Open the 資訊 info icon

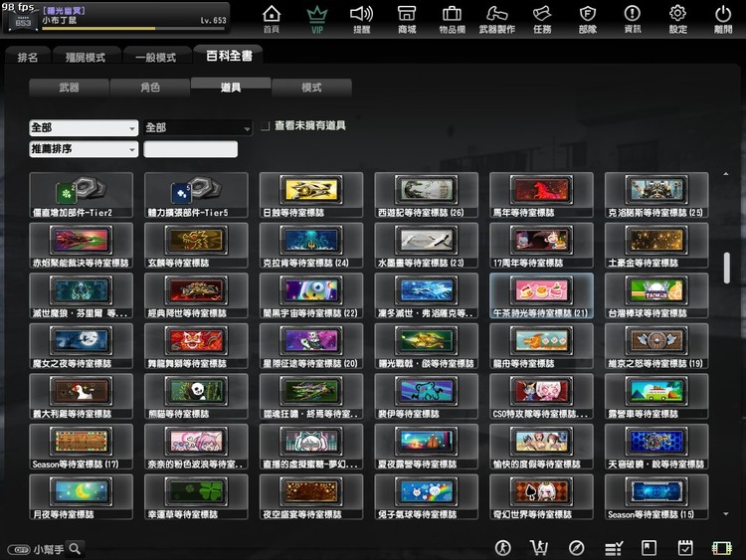(x=633, y=19)
